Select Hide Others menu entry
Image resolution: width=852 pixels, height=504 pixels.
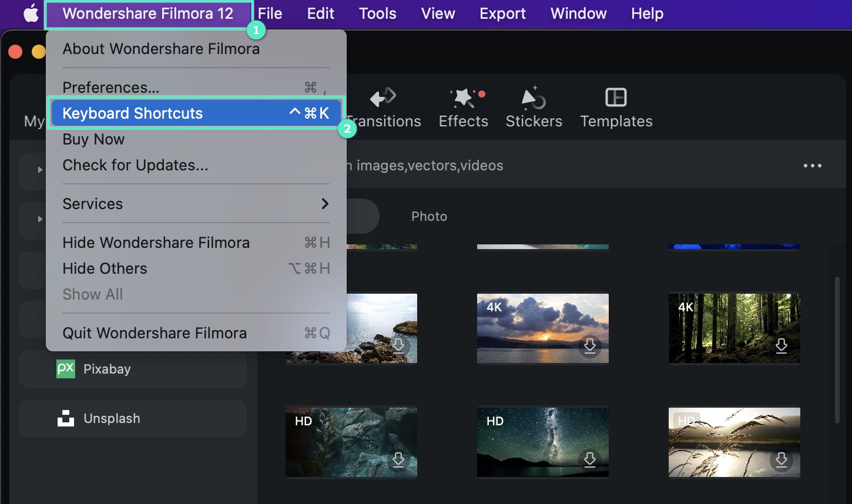tap(196, 268)
